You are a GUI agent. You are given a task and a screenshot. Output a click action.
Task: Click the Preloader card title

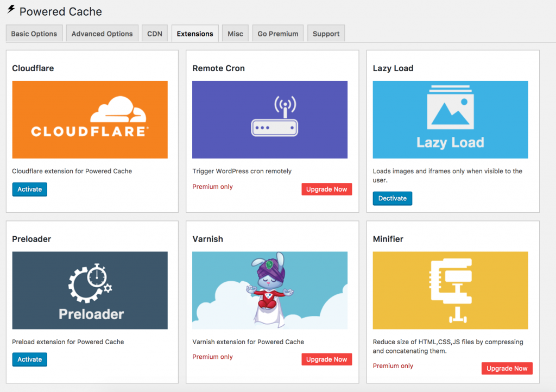click(x=31, y=239)
